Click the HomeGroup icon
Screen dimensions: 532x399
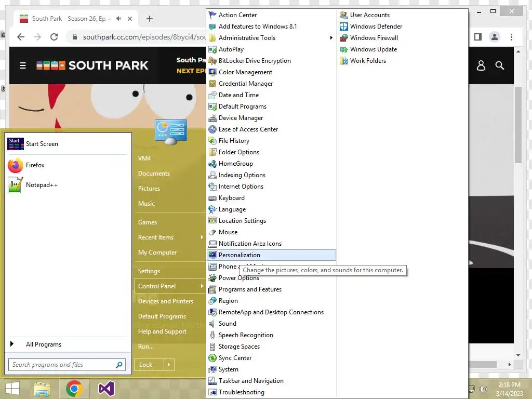tap(212, 164)
